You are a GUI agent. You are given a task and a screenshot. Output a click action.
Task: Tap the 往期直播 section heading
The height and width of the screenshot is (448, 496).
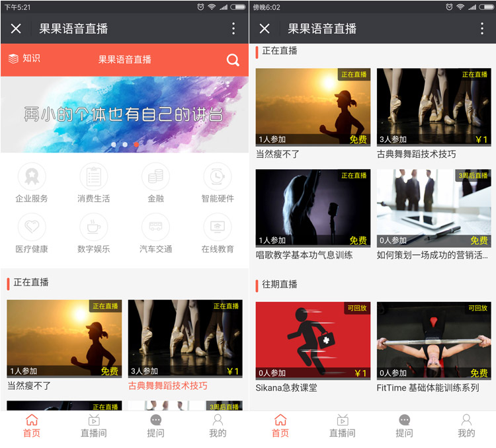click(x=280, y=284)
